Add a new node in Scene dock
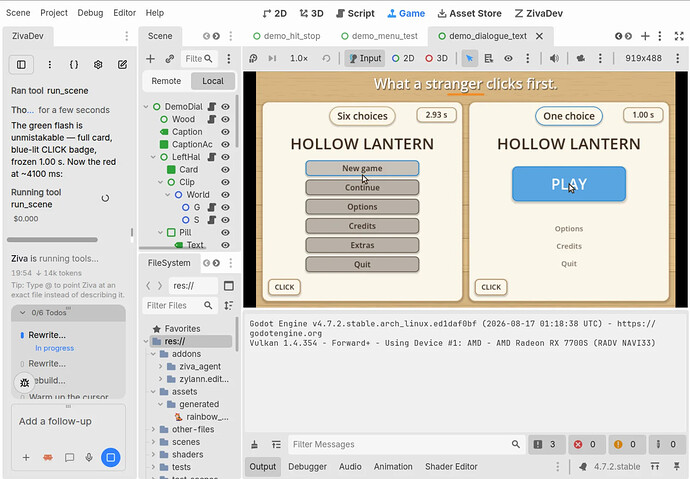Viewport: 690px width, 479px height. pyautogui.click(x=150, y=59)
